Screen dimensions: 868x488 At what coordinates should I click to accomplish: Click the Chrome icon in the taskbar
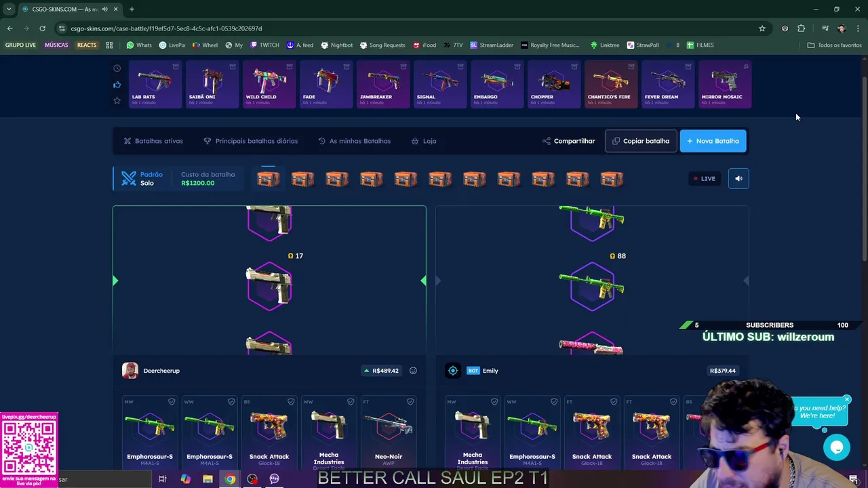pos(231,479)
